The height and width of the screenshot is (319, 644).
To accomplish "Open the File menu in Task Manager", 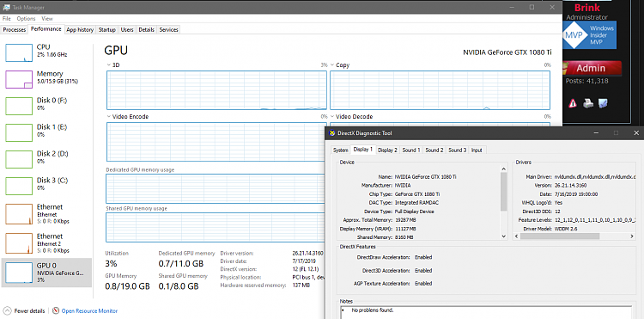I will (x=7, y=19).
